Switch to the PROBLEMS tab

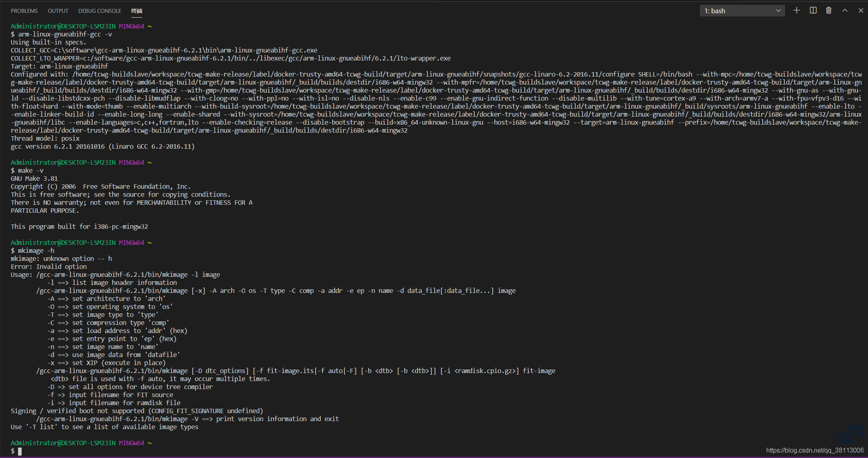point(24,11)
